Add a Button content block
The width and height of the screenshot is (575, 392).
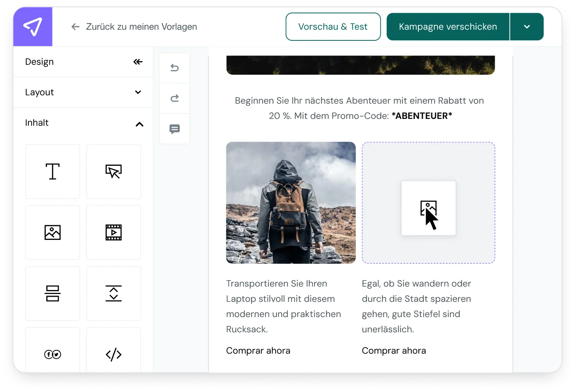(113, 171)
